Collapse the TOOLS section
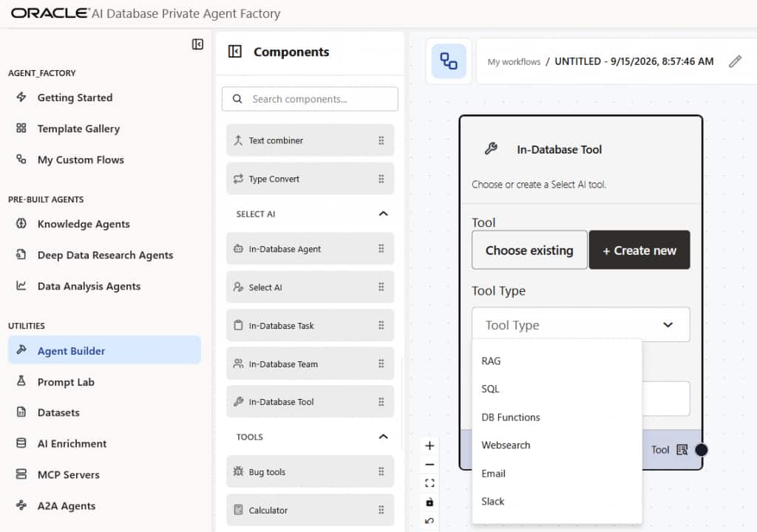Screen dimensions: 757x532 click(x=384, y=437)
